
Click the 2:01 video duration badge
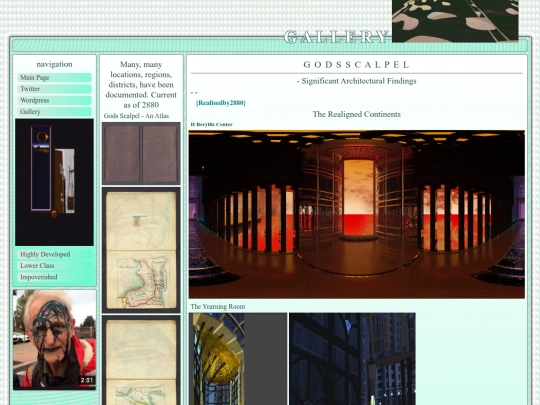point(87,380)
